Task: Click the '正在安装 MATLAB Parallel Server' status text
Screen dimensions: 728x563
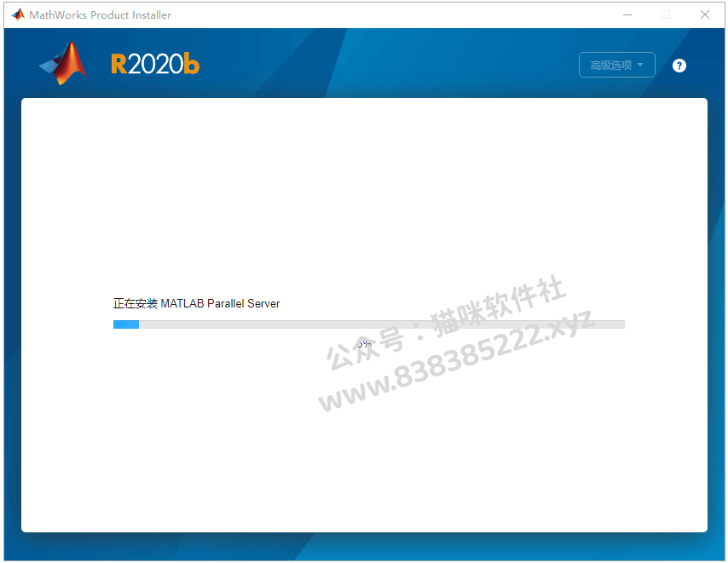Action: point(196,303)
